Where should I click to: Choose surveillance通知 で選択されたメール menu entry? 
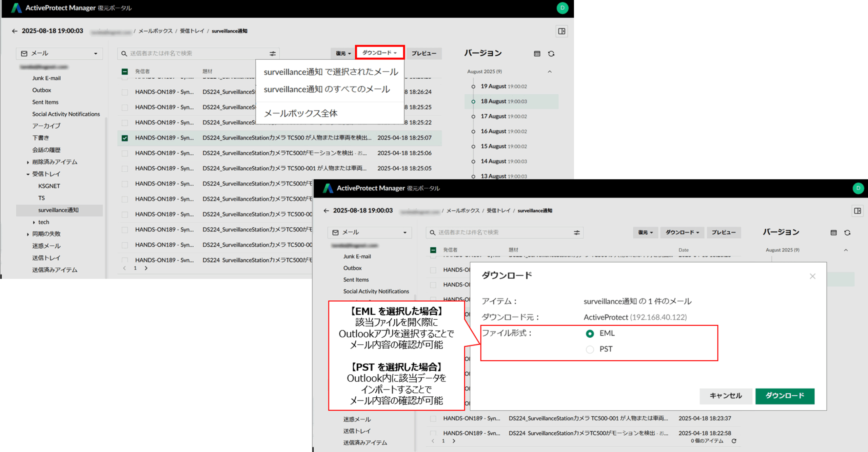[x=331, y=72]
